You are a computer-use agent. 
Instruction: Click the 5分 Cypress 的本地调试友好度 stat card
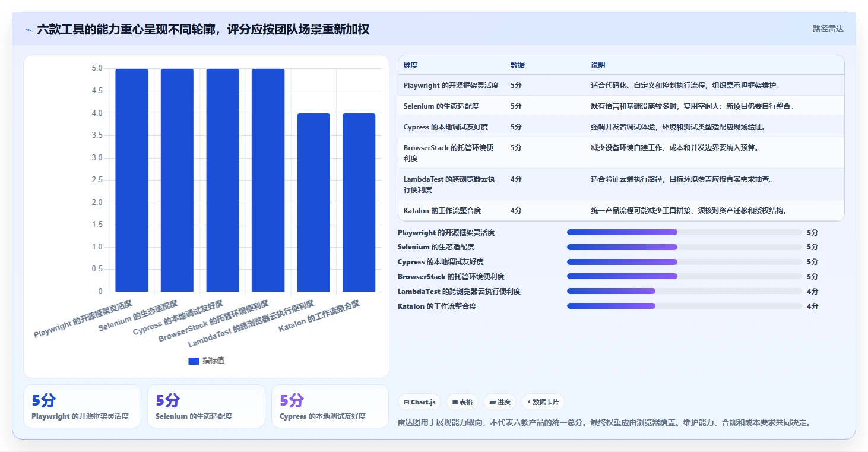click(x=330, y=406)
